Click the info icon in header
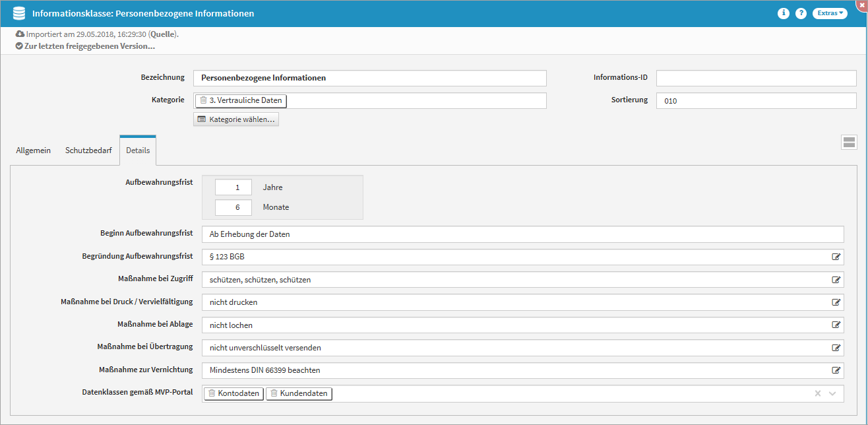Viewport: 868px width, 425px height. 783,13
